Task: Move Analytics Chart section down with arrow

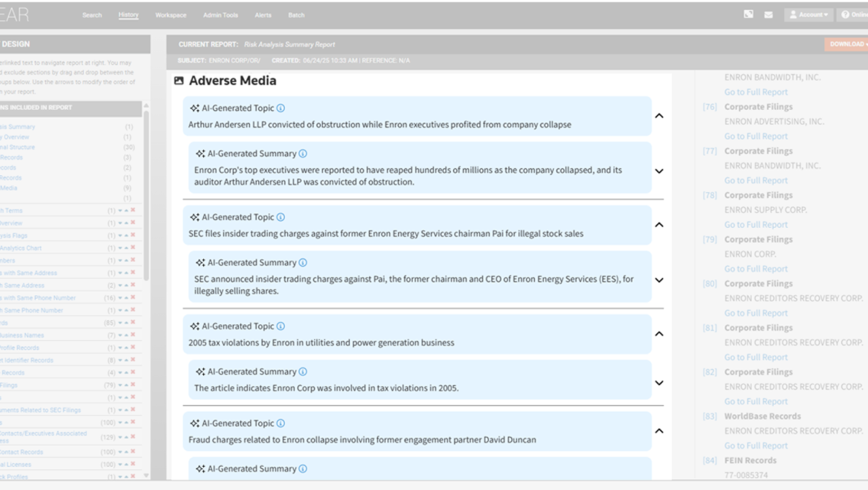Action: [120, 248]
